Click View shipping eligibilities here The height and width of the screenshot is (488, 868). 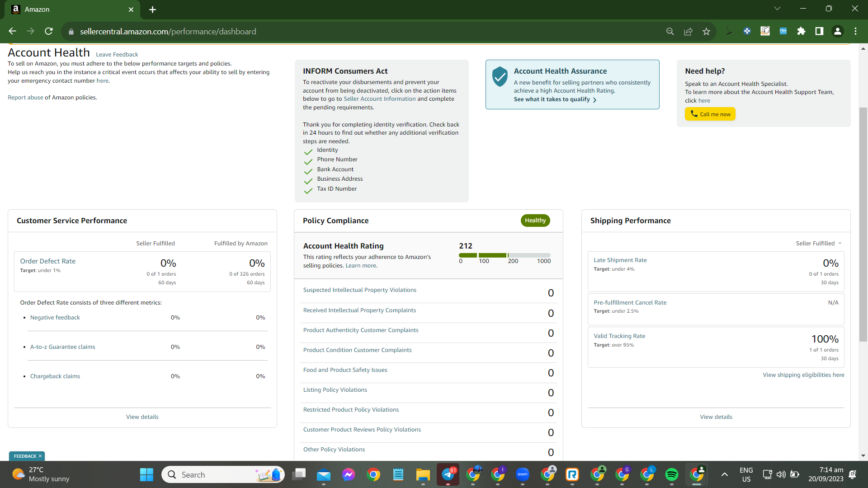click(803, 375)
